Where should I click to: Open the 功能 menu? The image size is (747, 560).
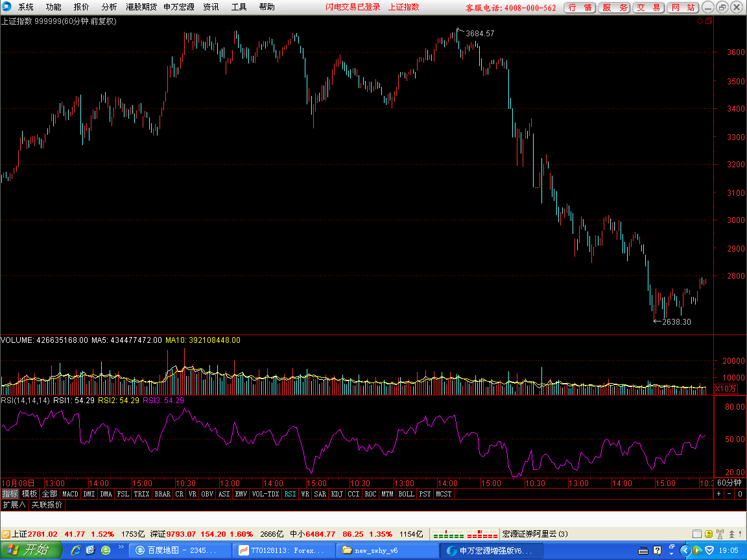(53, 7)
